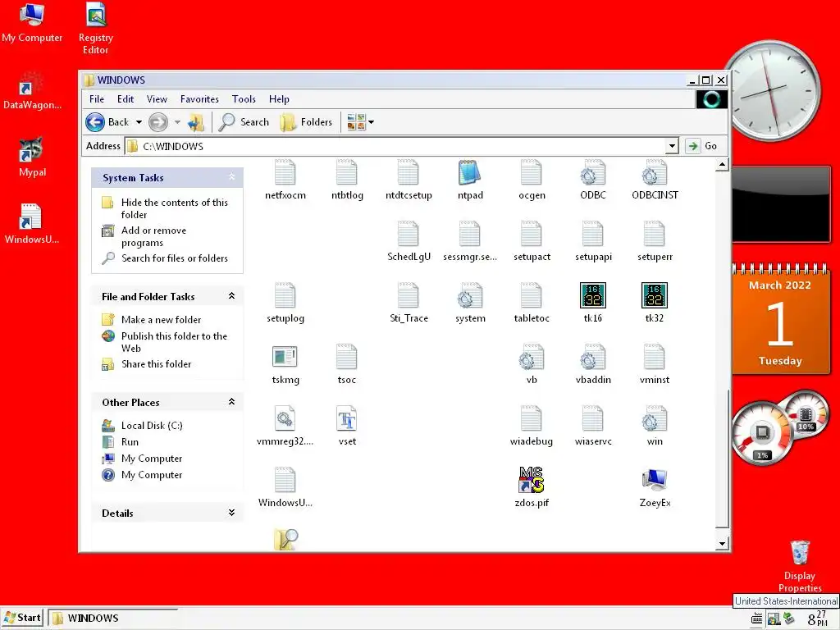The image size is (840, 630).
Task: Click the Forward navigation arrow icon
Action: point(158,123)
